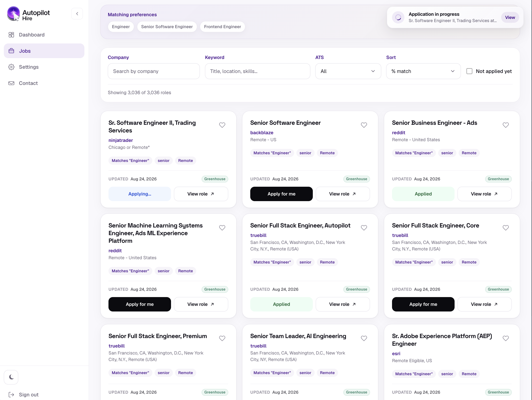This screenshot has width=532, height=400.
Task: Favorite Senior Full Stack Engineer, Autopilot role
Action: coord(364,228)
